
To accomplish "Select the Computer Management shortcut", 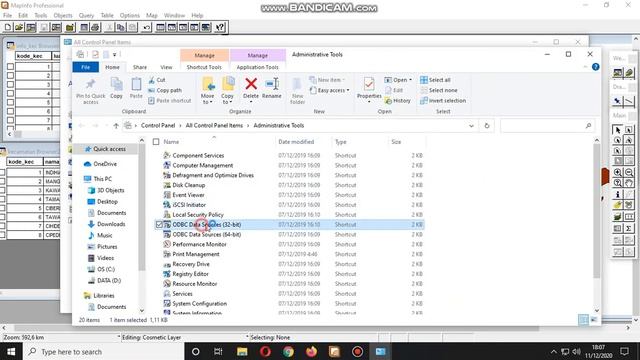I will tap(203, 165).
